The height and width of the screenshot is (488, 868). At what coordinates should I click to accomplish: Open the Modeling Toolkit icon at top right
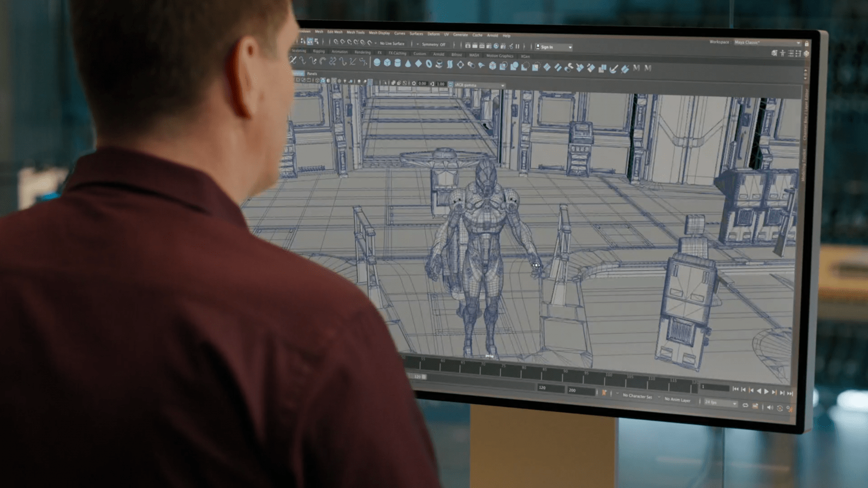[x=774, y=53]
